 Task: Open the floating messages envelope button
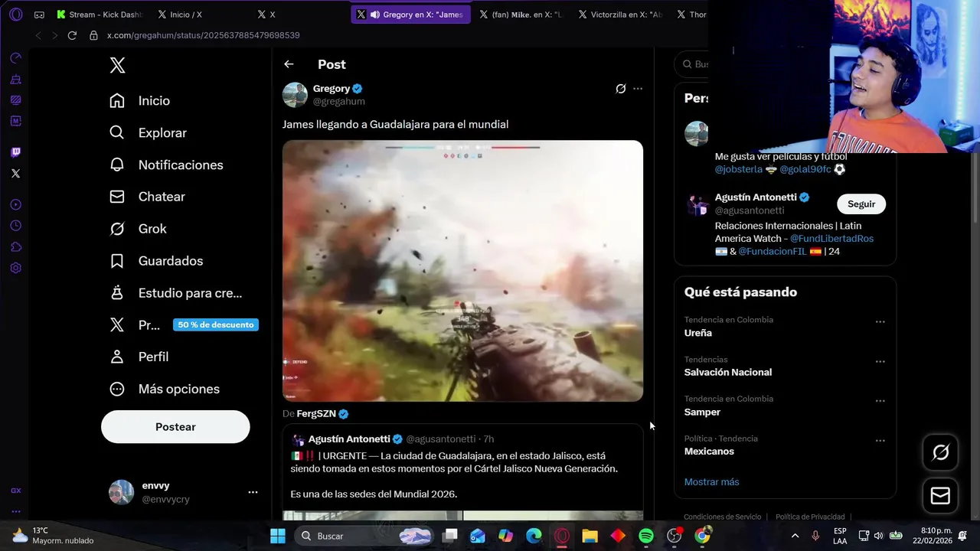point(940,496)
